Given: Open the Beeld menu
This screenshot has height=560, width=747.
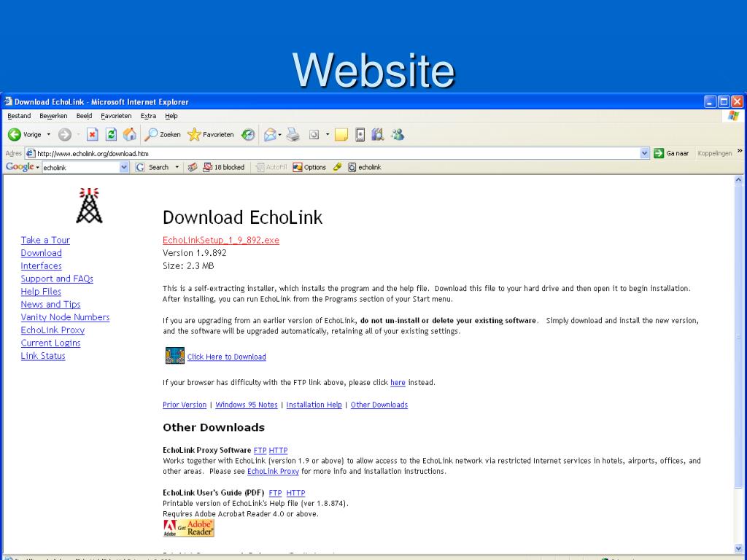Looking at the screenshot, I should click(84, 116).
